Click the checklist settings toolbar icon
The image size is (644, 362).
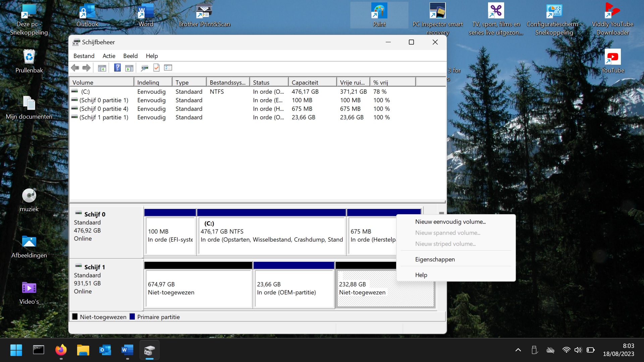(168, 68)
